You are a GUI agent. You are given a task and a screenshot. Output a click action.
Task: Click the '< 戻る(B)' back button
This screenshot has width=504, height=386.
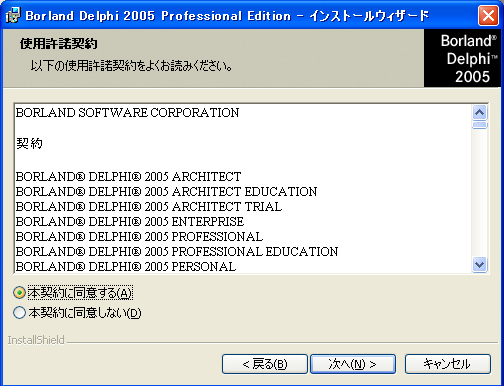coord(265,364)
